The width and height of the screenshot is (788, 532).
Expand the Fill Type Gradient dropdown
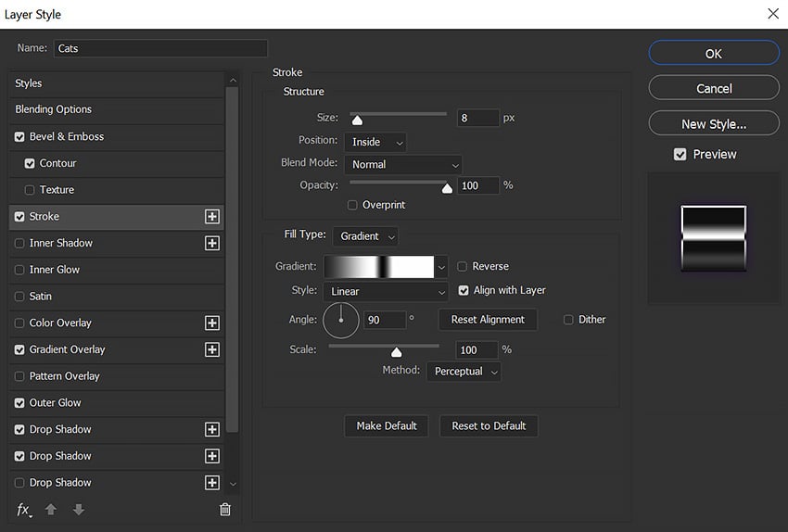click(x=365, y=236)
